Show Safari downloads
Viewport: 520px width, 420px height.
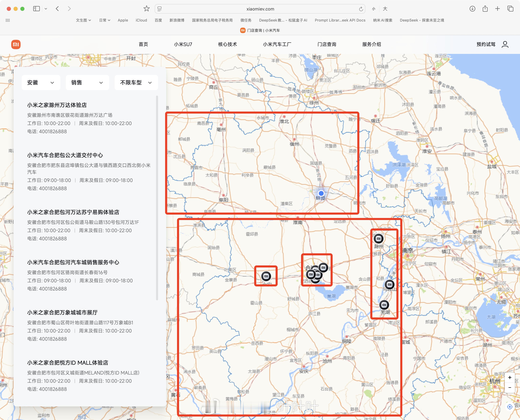click(x=472, y=9)
